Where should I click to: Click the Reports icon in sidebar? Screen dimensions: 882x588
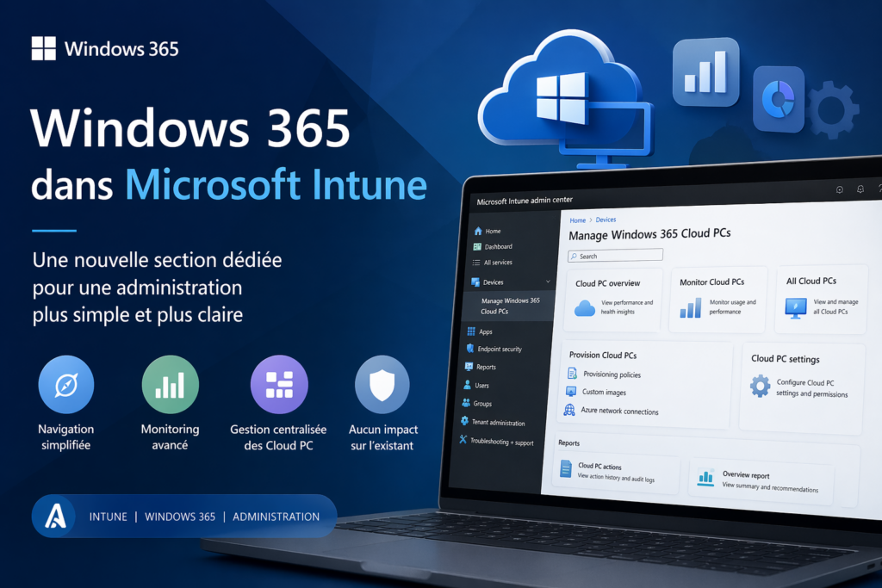point(469,367)
